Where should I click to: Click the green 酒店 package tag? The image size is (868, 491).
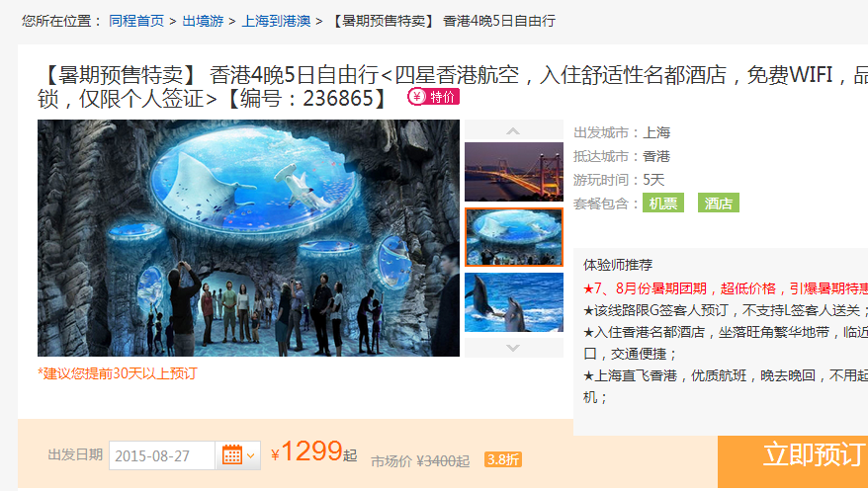click(719, 203)
